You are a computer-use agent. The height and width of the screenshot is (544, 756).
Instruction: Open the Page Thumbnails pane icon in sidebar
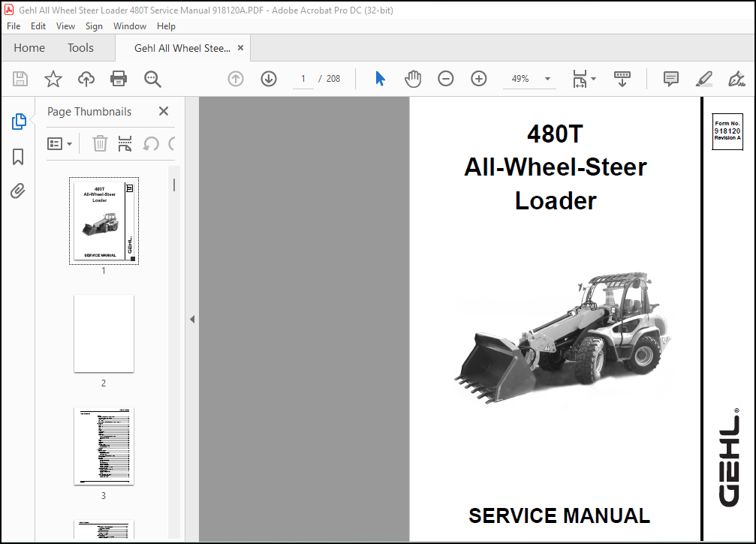18,122
